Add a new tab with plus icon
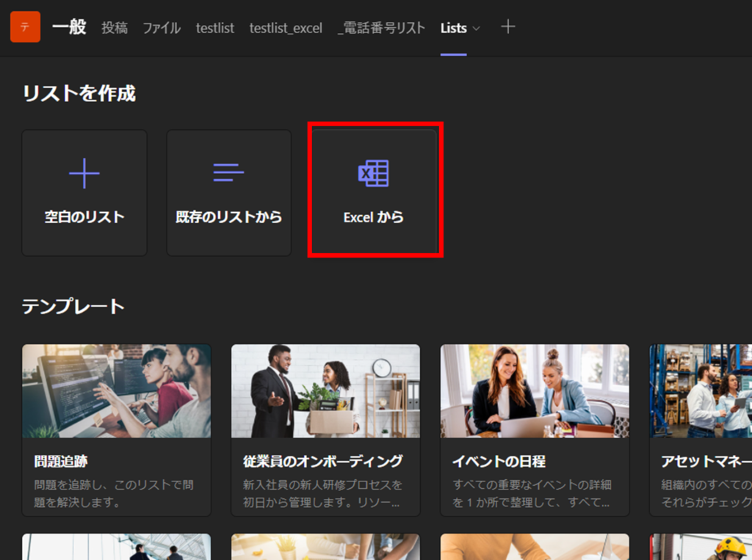Screen dimensions: 752x560 508,27
